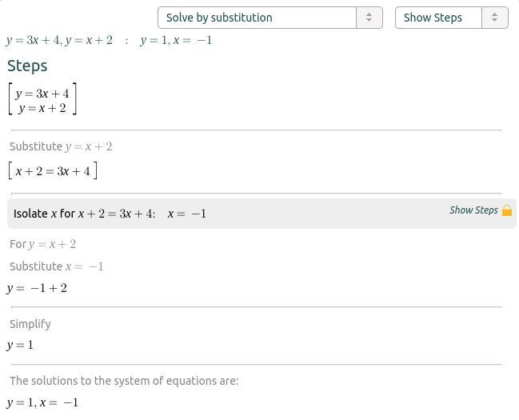Click the italic "Show Steps" link beside the lock
The image size is (519, 420).
(473, 210)
